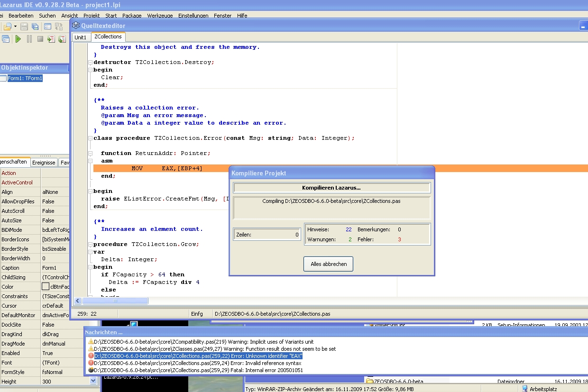Image resolution: width=588 pixels, height=392 pixels.
Task: Collapse the destructor TZCollection.Destroy code fold
Action: coord(90,62)
